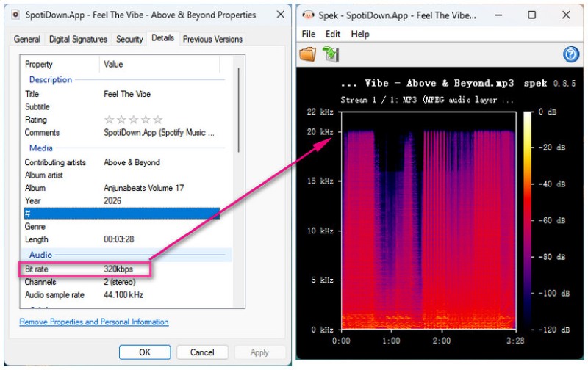The image size is (588, 370).
Task: Select the Details tab
Action: pyautogui.click(x=162, y=38)
